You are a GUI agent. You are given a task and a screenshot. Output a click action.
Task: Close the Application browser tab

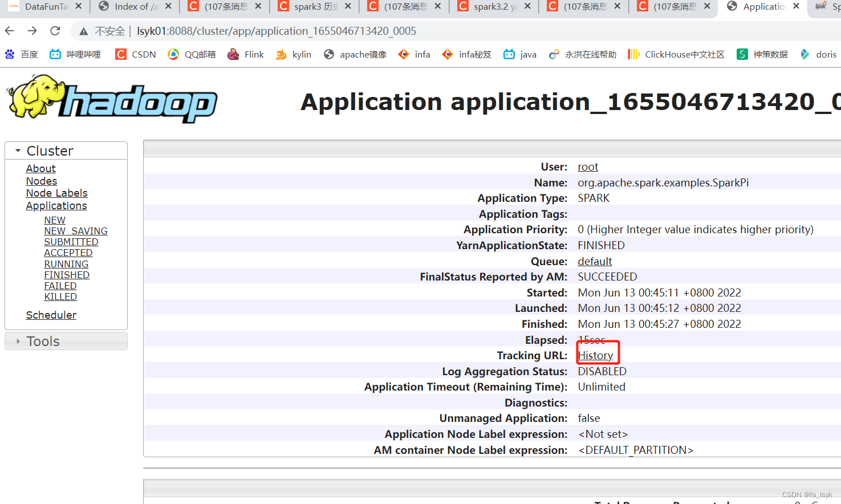(797, 6)
